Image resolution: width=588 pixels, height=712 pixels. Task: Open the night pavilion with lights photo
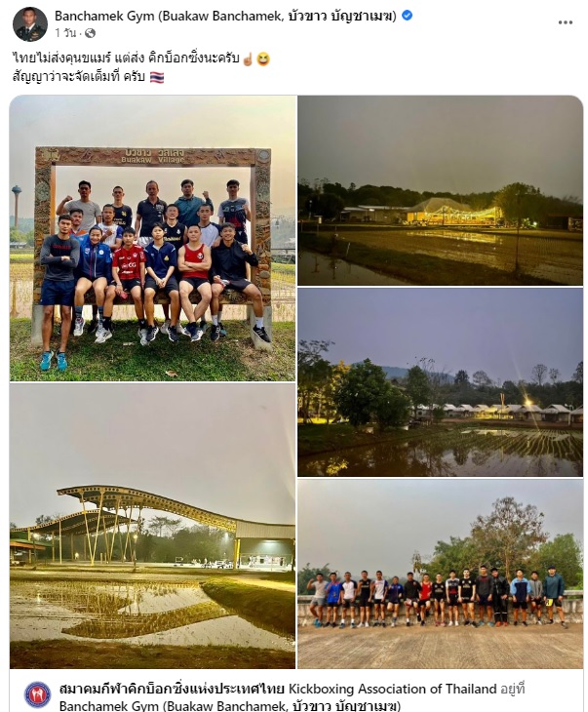coord(440,190)
